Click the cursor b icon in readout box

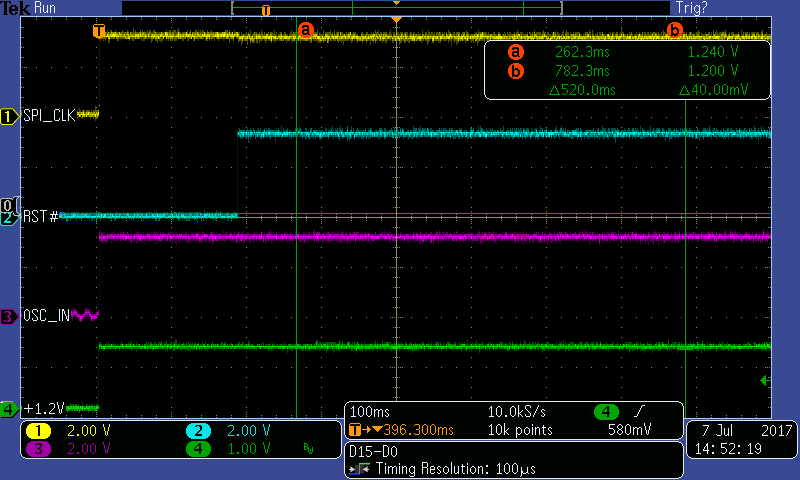[x=516, y=71]
